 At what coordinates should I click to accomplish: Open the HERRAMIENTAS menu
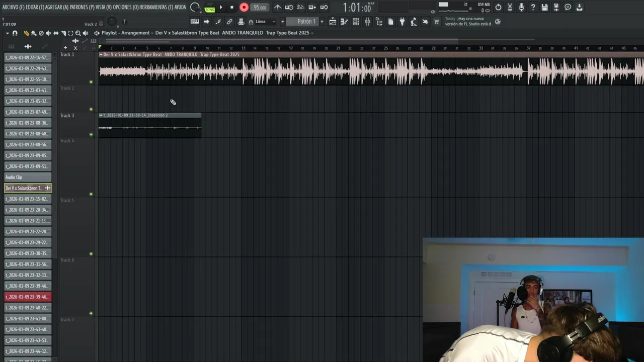[156, 7]
